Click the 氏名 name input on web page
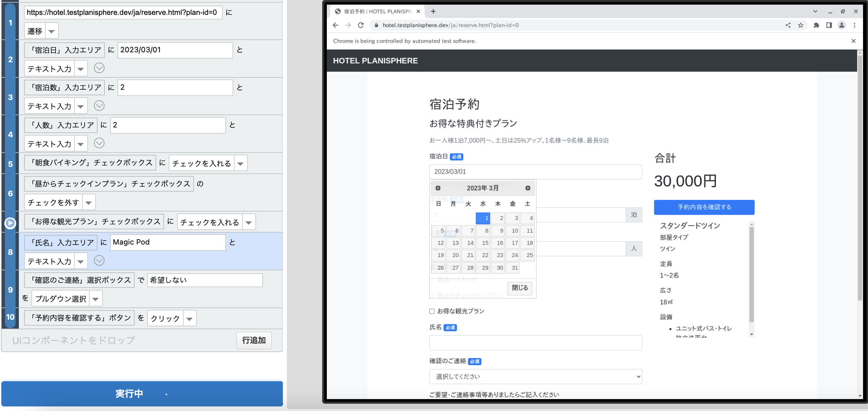This screenshot has width=868, height=411. pos(536,342)
